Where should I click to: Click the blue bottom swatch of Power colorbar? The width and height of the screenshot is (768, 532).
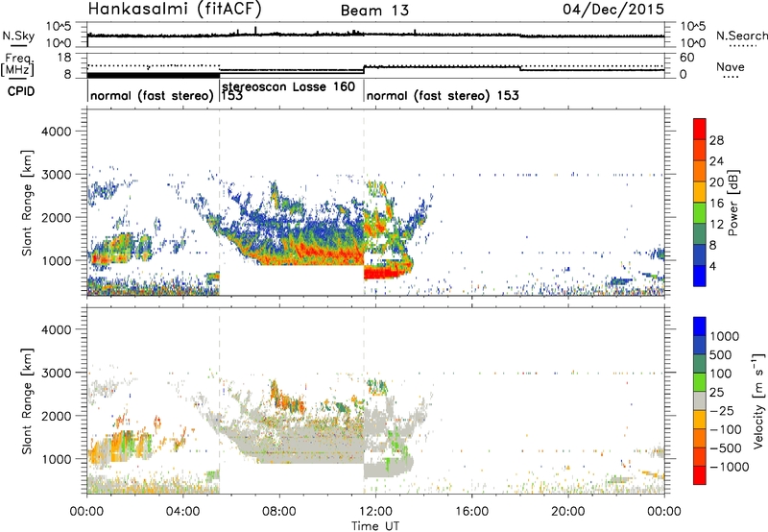pos(700,276)
